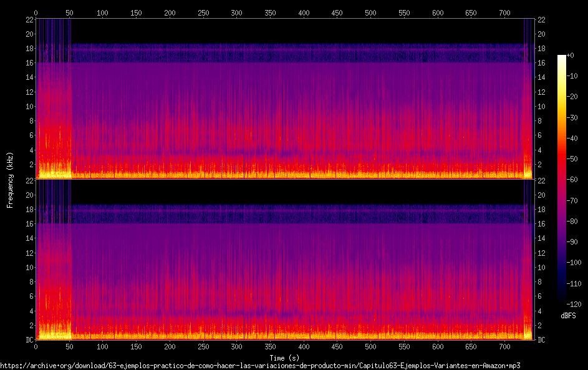Click the "-40" color scale label

[x=572, y=138]
